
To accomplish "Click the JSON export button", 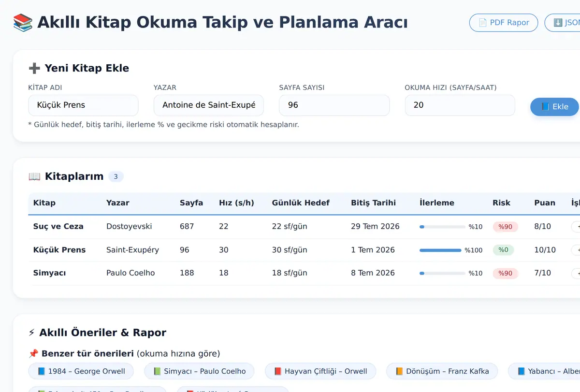I will (562, 23).
